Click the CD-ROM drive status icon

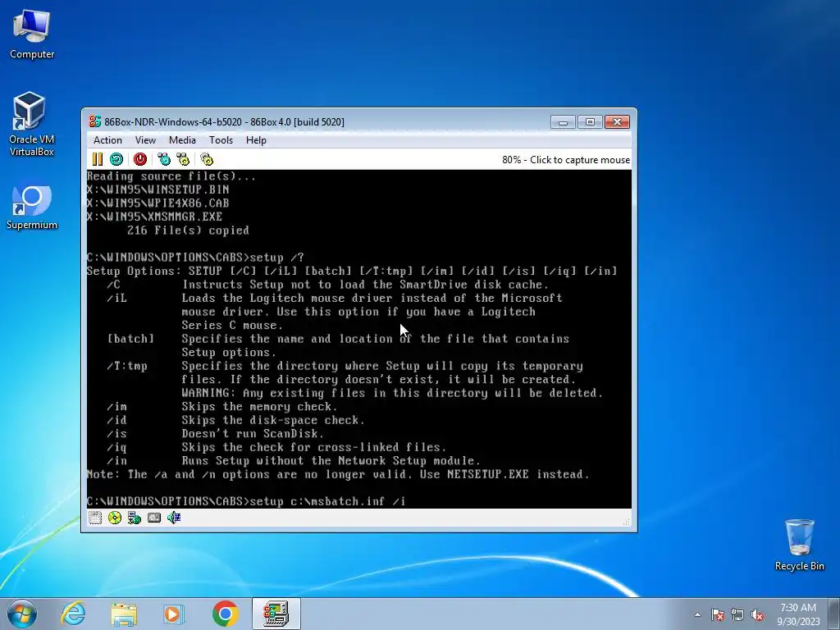pyautogui.click(x=115, y=518)
